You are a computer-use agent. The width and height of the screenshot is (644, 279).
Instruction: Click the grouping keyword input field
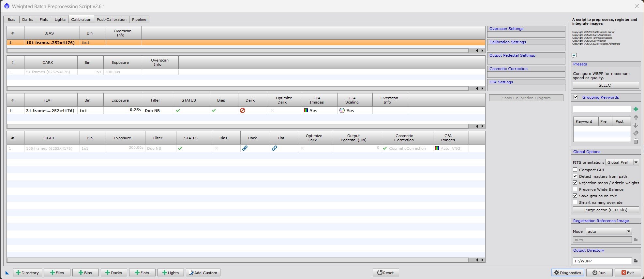pyautogui.click(x=602, y=109)
